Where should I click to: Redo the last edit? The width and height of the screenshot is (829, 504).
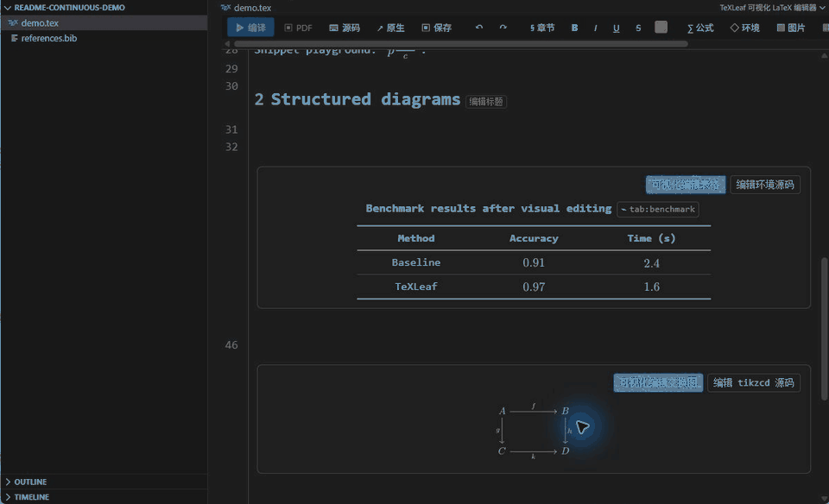click(x=503, y=28)
